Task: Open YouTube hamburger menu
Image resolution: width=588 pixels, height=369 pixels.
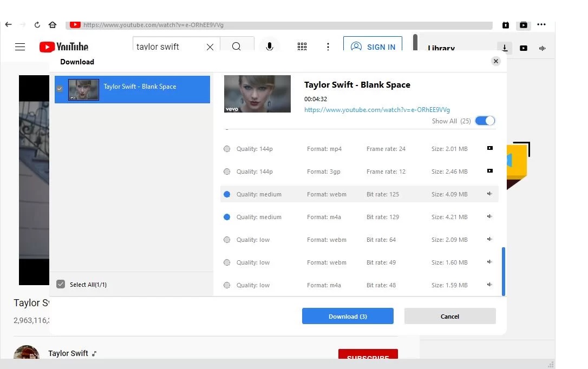Action: [x=20, y=47]
